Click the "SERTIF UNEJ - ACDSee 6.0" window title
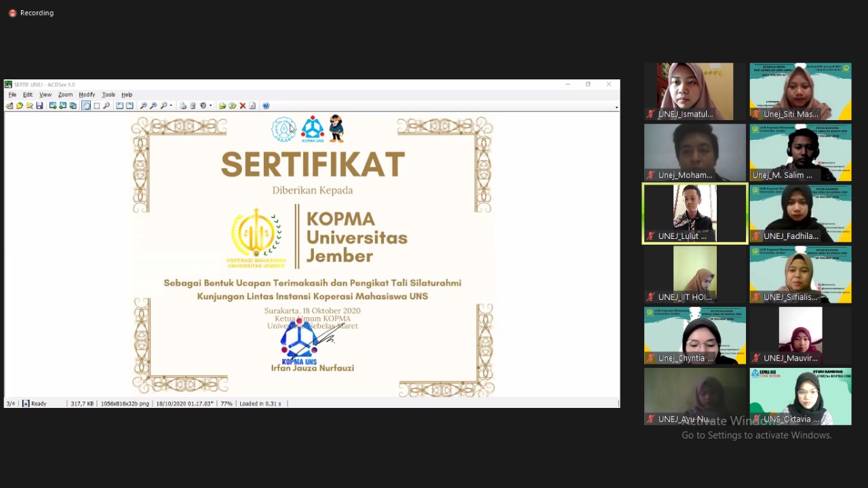 [45, 85]
